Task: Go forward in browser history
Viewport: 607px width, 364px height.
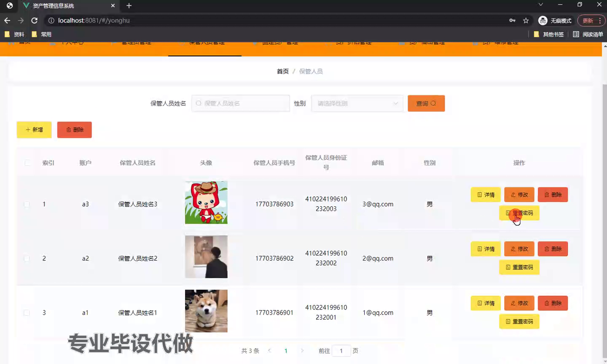Action: [21, 20]
